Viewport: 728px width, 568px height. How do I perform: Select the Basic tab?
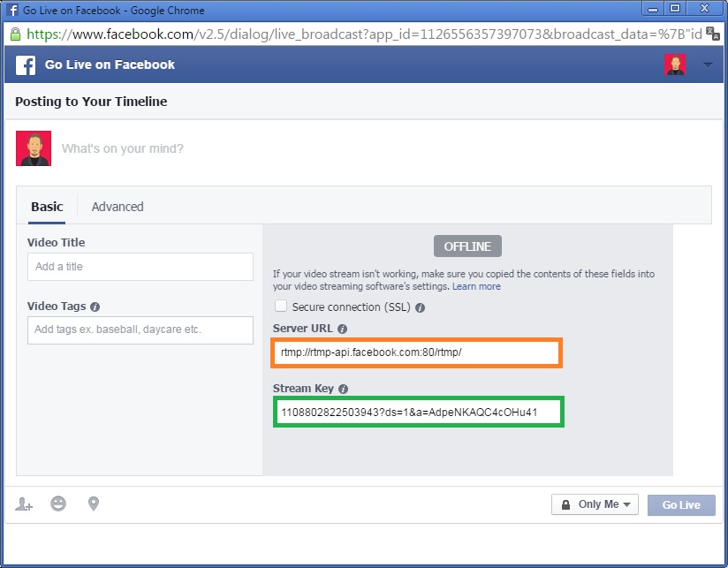[47, 206]
